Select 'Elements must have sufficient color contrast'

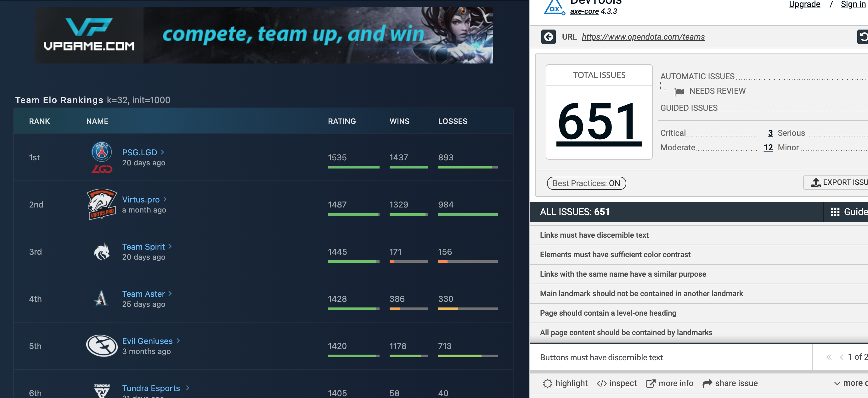coord(615,255)
